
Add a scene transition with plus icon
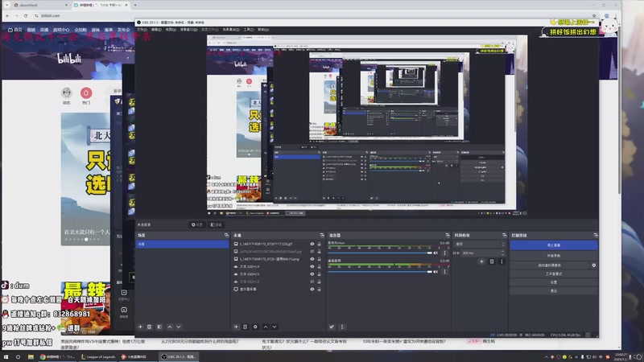coord(481,261)
